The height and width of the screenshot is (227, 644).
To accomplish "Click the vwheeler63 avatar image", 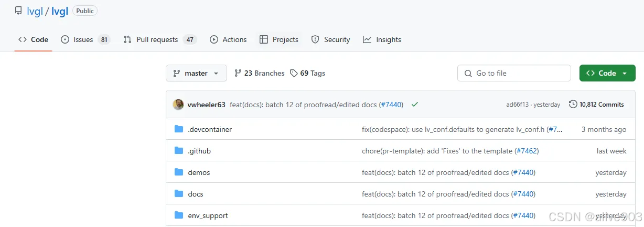I will [178, 105].
